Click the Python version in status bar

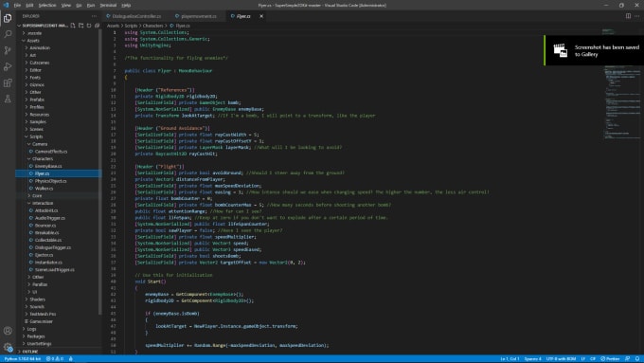tap(23, 359)
